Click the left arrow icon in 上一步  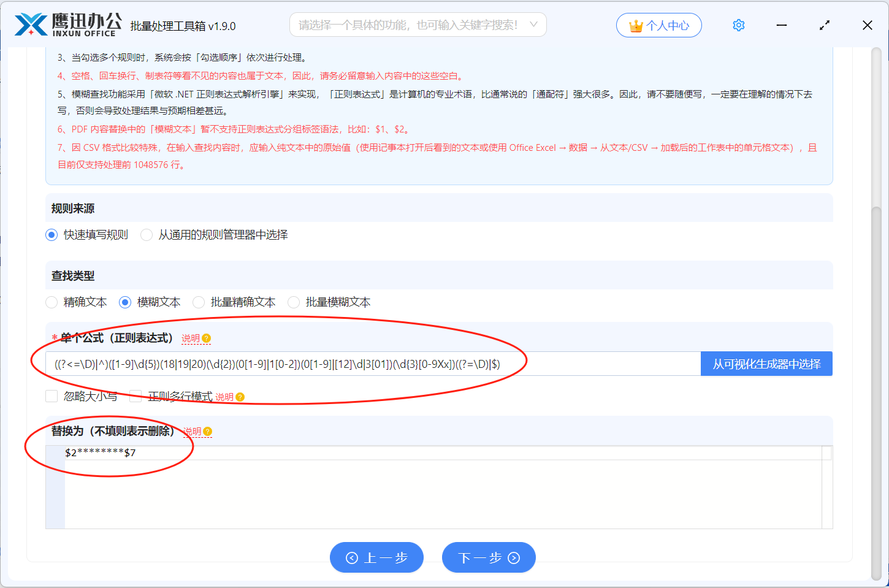click(351, 557)
